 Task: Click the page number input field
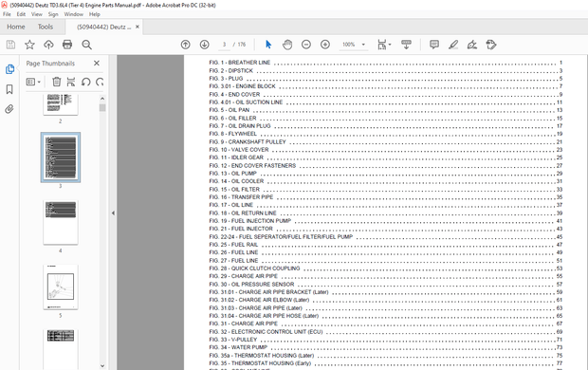click(224, 45)
